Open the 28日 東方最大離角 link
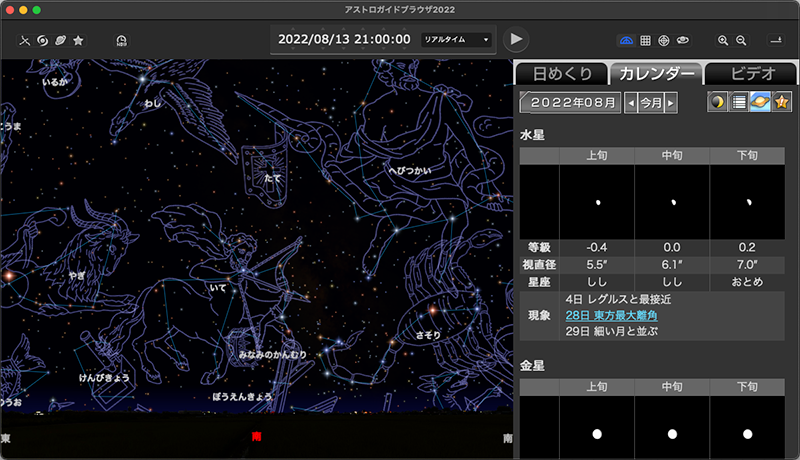This screenshot has width=800, height=460. tap(611, 315)
